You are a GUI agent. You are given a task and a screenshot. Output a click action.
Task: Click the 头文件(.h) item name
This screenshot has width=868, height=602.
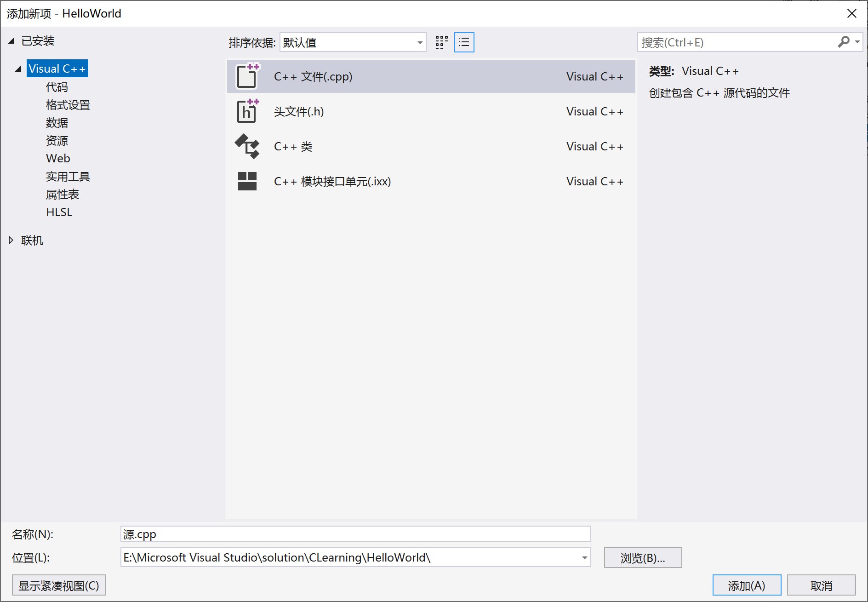click(x=299, y=111)
